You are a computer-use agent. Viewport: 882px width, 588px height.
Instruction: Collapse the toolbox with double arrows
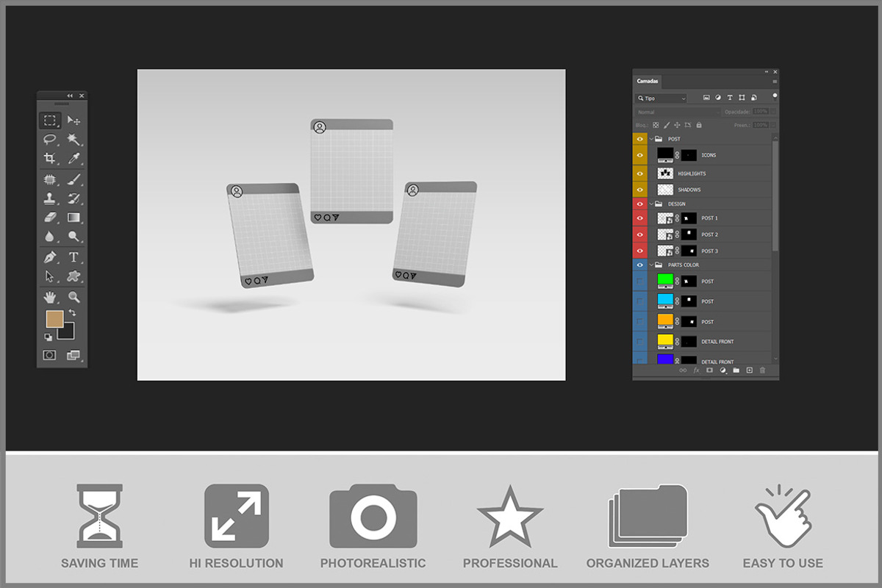(x=71, y=96)
